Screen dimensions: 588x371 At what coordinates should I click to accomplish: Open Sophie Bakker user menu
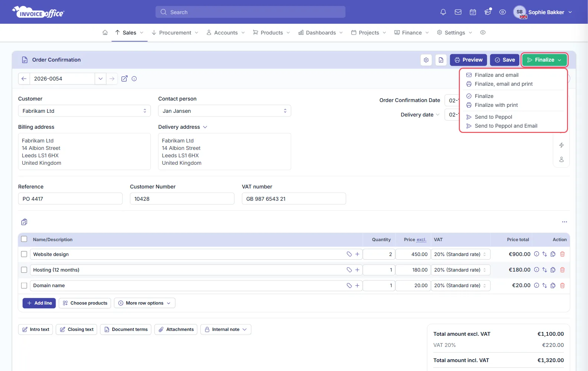point(543,12)
